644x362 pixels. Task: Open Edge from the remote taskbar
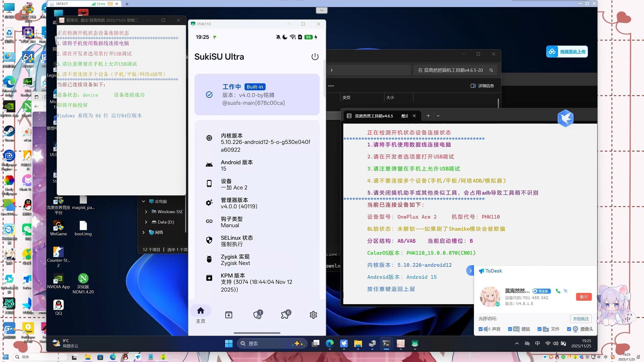click(x=330, y=343)
